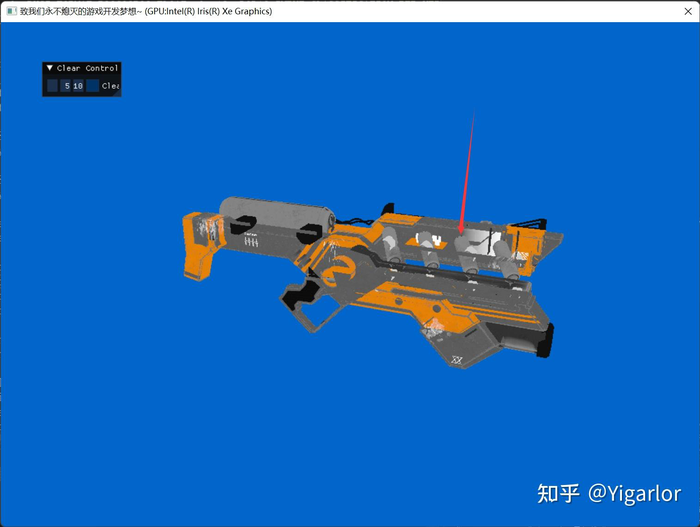Click the resize grip at panel corner
The image size is (700, 527).
tap(117, 93)
